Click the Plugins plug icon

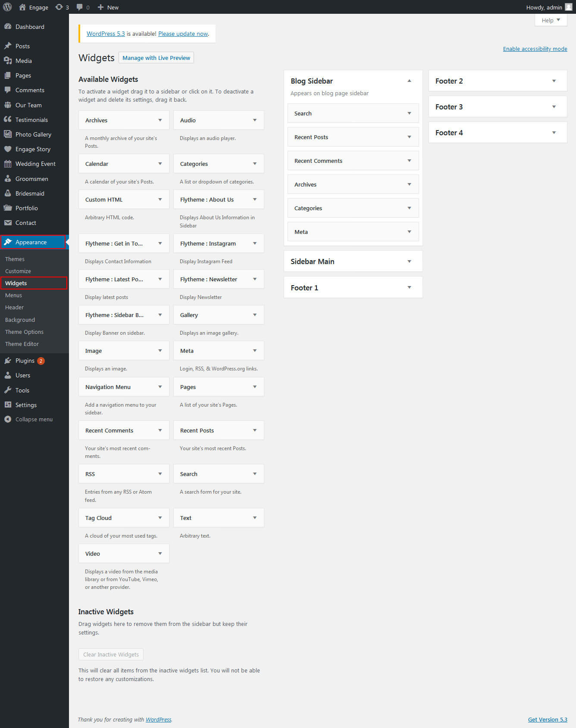click(x=8, y=361)
